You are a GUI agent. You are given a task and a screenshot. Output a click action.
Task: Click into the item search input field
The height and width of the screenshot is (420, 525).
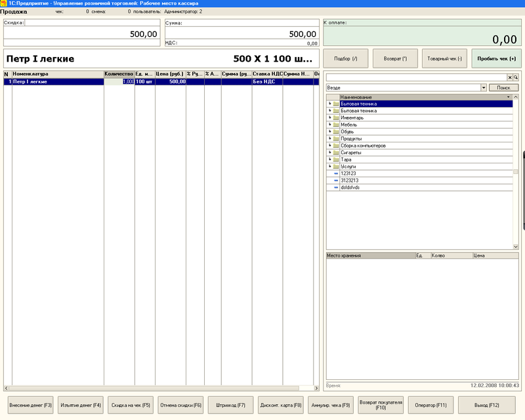pyautogui.click(x=417, y=77)
